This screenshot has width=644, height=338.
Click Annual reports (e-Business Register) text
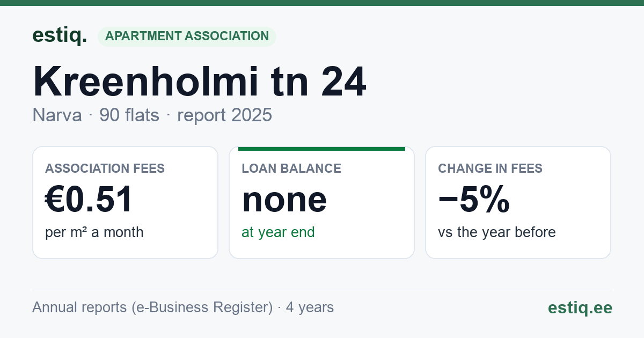(152, 307)
